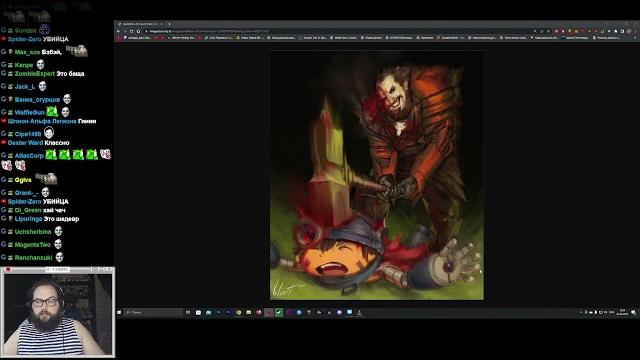This screenshot has width=640, height=360.
Task: Open the three-dot browser menu
Action: [x=635, y=31]
